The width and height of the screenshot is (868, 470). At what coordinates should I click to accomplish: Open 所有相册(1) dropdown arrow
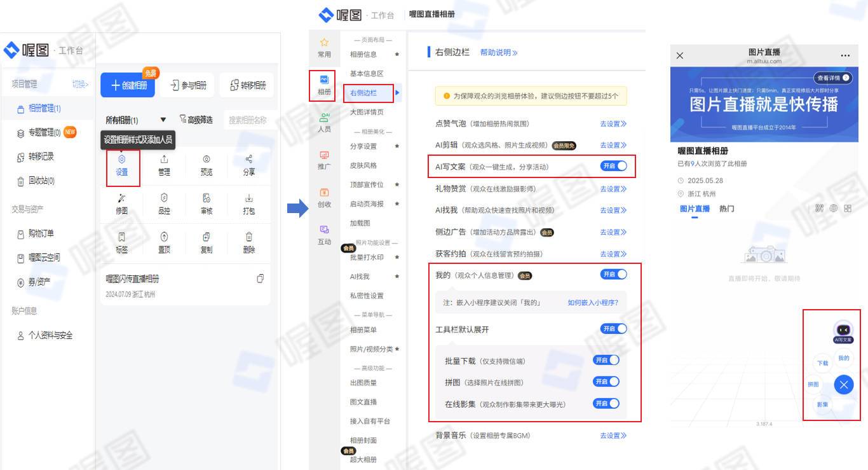163,120
